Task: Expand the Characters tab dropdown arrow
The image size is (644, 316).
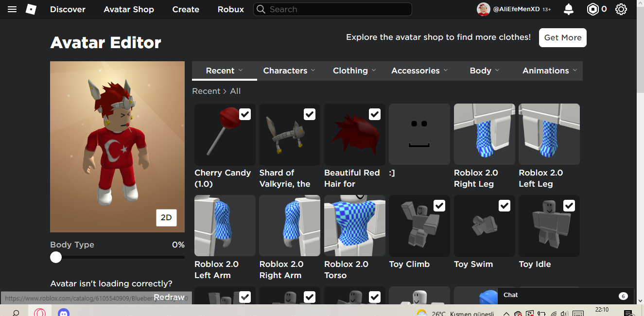Action: (x=313, y=70)
